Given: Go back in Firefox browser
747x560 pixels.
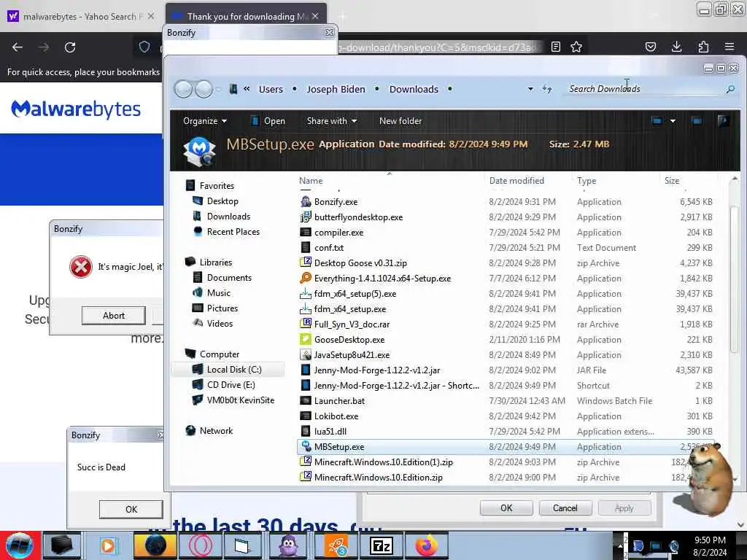Looking at the screenshot, I should [18, 47].
